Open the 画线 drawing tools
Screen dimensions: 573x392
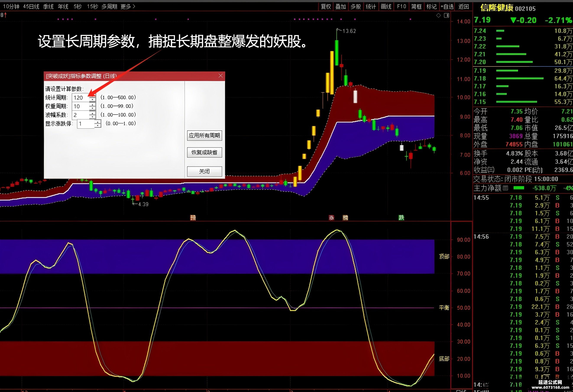[386, 7]
